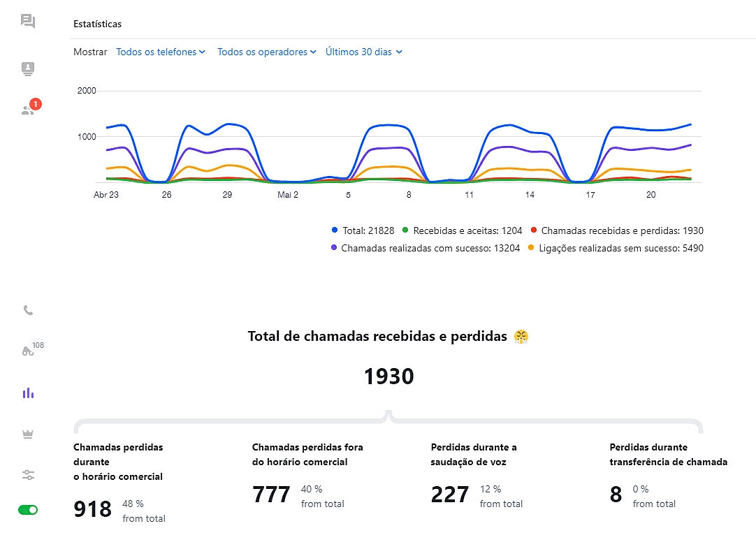Open the call tracking section showing 108
This screenshot has height=542, width=756.
click(x=28, y=351)
